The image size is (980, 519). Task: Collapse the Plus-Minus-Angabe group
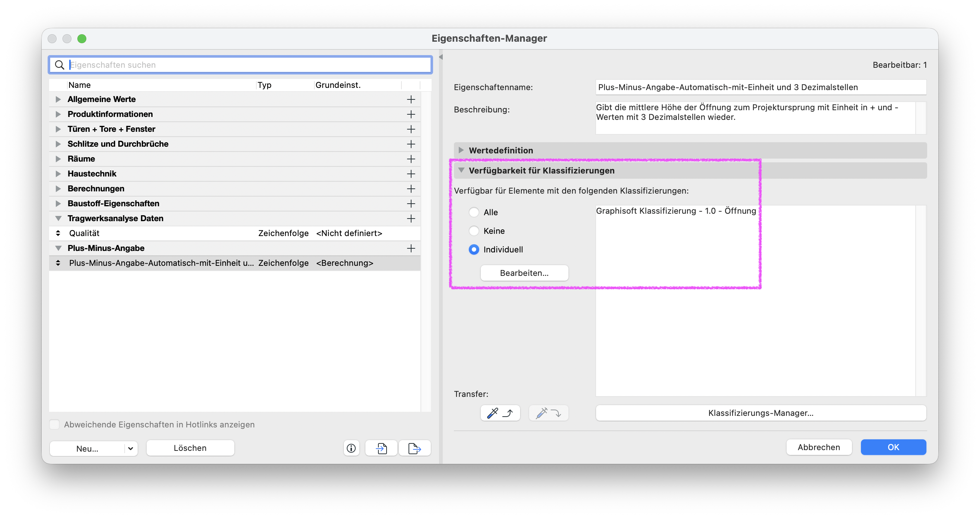click(x=58, y=248)
